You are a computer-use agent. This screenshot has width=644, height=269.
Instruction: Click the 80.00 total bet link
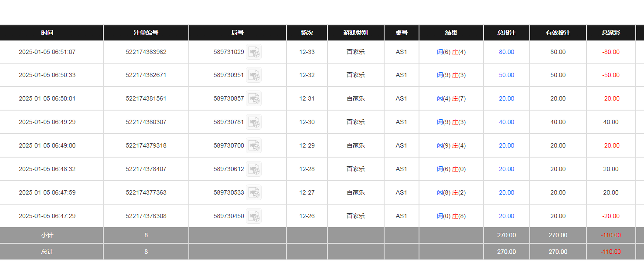pos(506,52)
